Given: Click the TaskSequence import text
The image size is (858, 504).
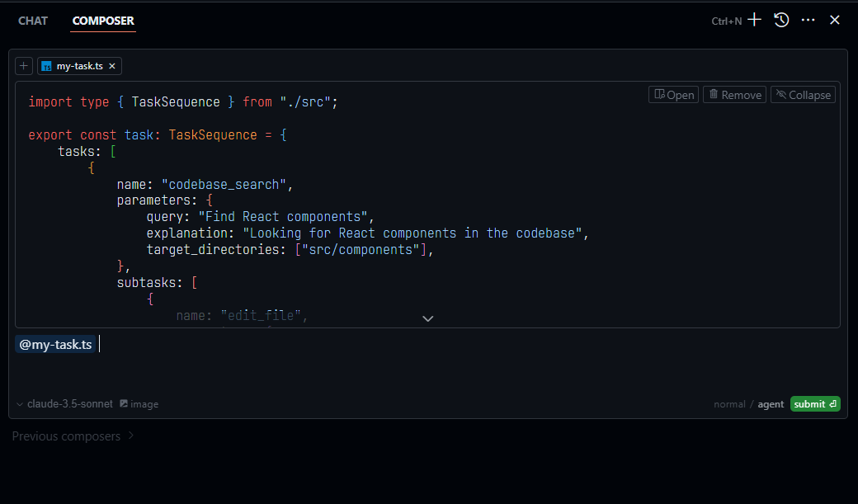Looking at the screenshot, I should coord(176,101).
